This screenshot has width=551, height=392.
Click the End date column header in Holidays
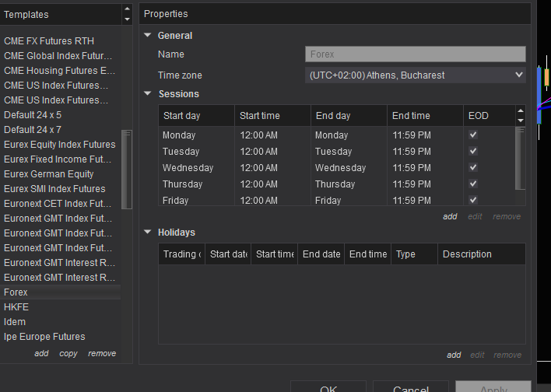click(x=321, y=254)
